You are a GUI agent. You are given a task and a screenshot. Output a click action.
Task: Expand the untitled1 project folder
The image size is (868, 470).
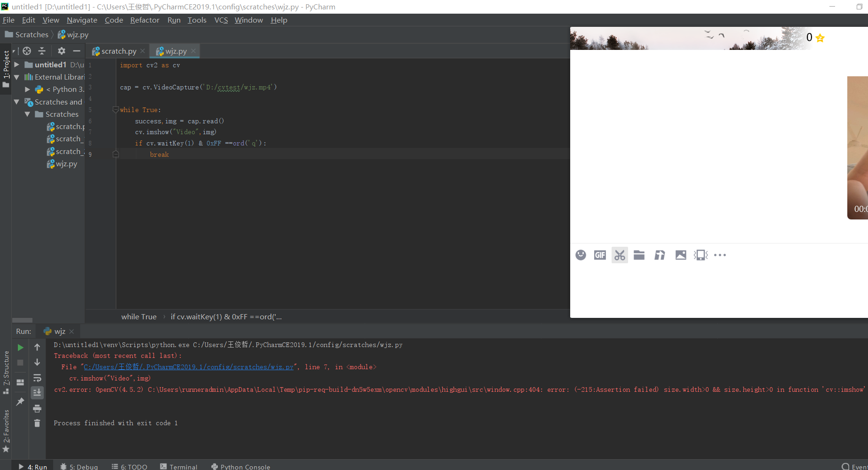17,65
